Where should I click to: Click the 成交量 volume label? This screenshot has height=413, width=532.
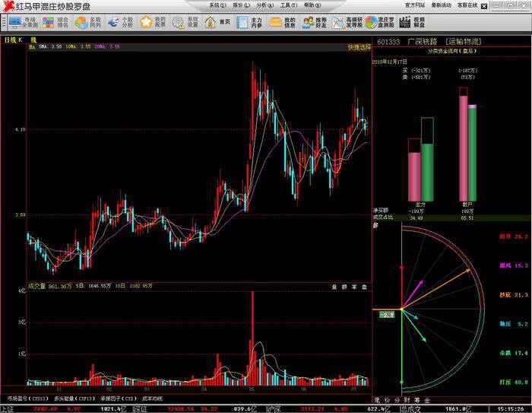pyautogui.click(x=36, y=286)
